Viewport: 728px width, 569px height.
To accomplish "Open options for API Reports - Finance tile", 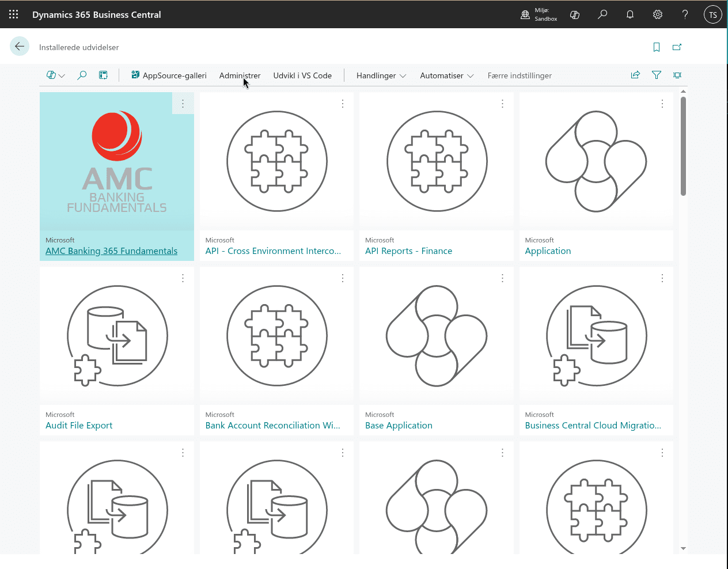I will pyautogui.click(x=503, y=104).
